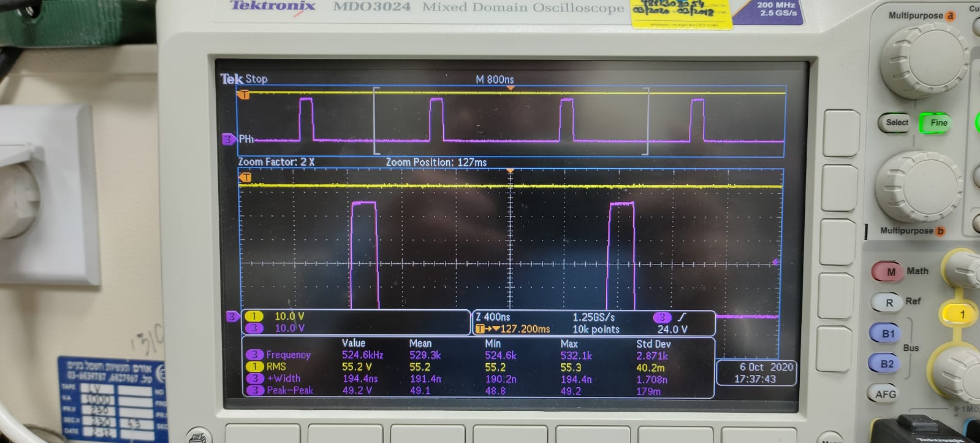Viewport: 980px width, 443px height.
Task: Click the channel 3 badge beside +Width
Action: [254, 379]
